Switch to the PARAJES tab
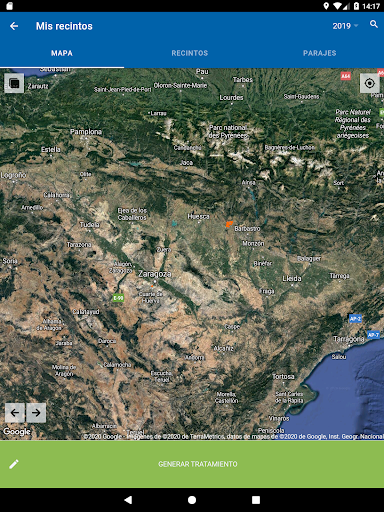The width and height of the screenshot is (384, 512). click(x=320, y=53)
